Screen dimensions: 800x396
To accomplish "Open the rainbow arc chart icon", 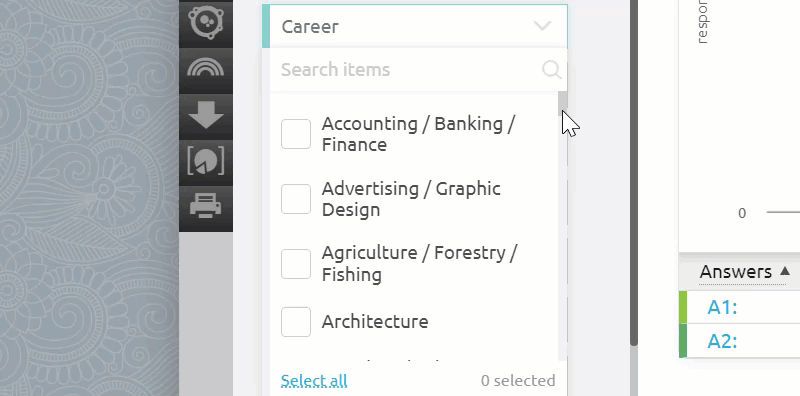I will [206, 67].
